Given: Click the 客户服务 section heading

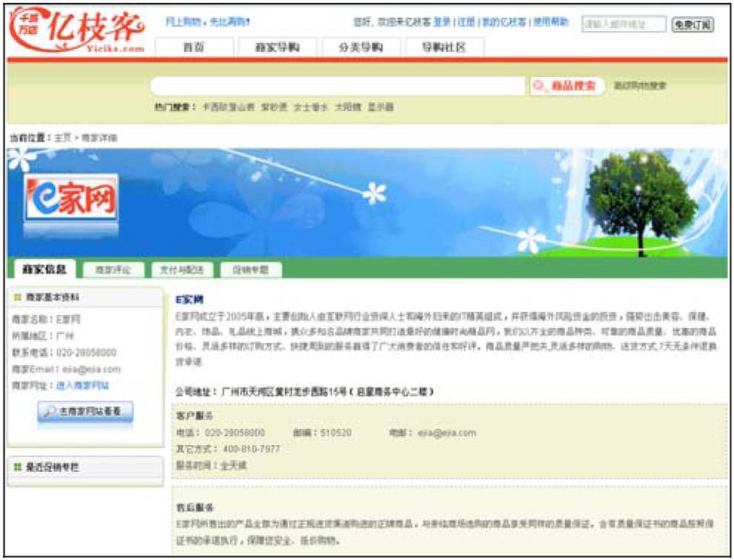Looking at the screenshot, I should tap(195, 416).
